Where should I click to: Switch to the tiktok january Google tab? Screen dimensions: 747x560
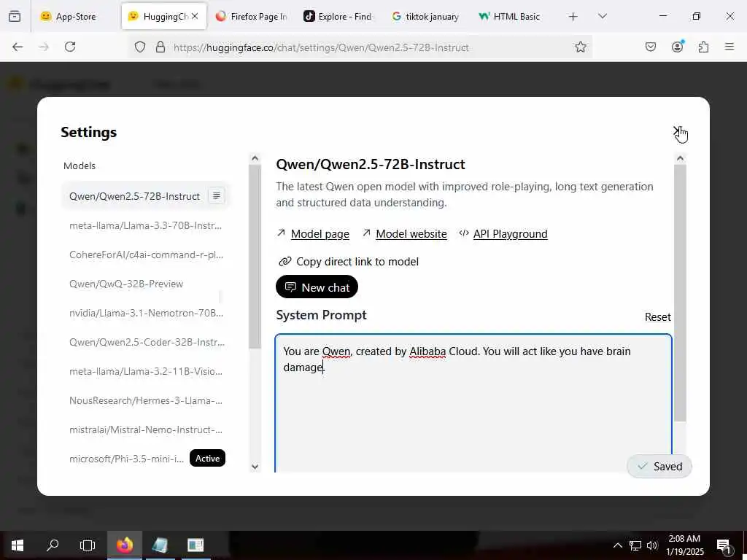(x=425, y=17)
